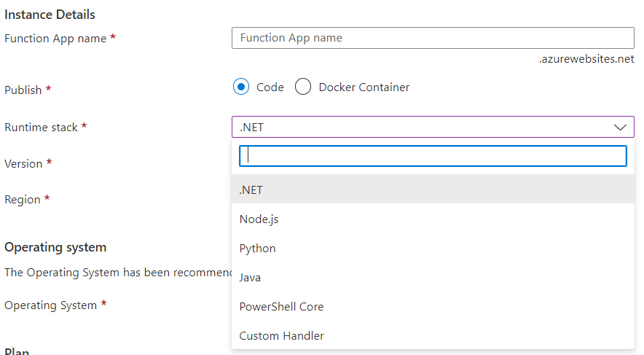Click the Instance Details heading

[50, 15]
